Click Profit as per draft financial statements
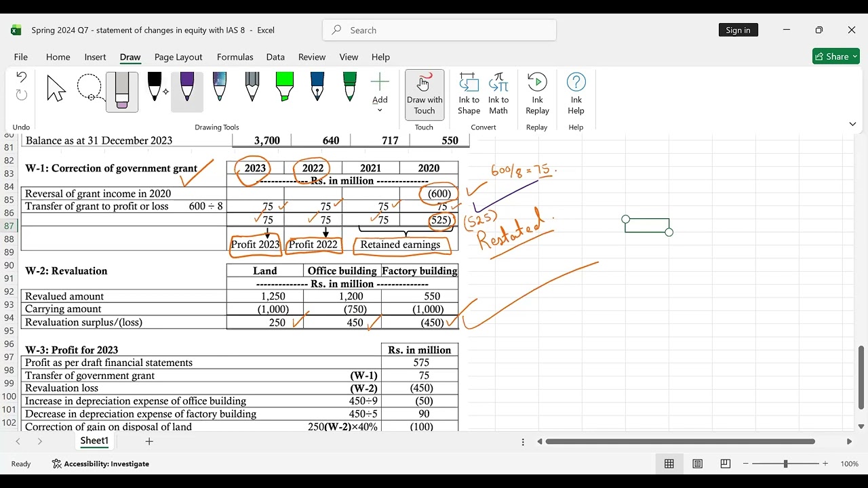 (x=108, y=363)
